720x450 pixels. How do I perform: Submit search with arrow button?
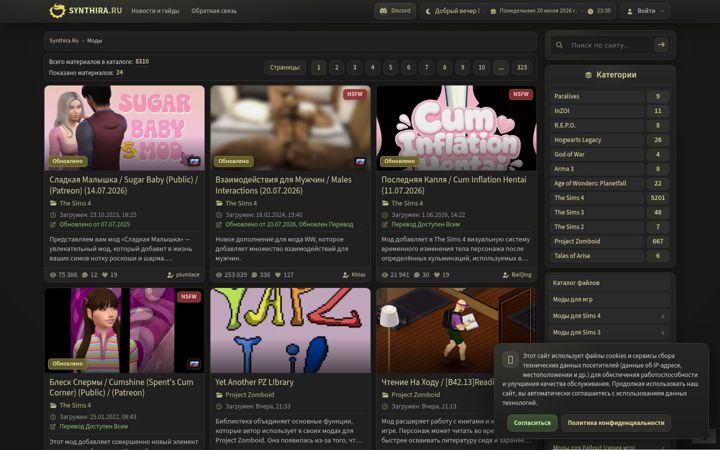[661, 45]
